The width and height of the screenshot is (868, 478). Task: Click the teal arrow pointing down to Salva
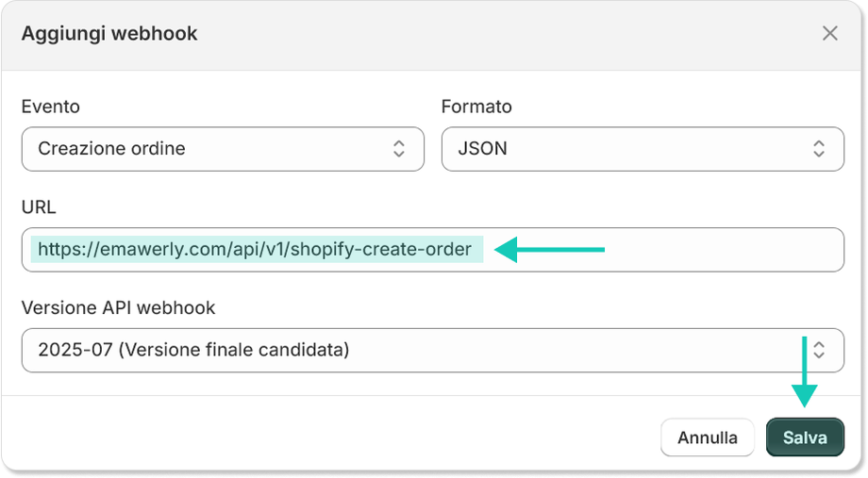coord(804,371)
